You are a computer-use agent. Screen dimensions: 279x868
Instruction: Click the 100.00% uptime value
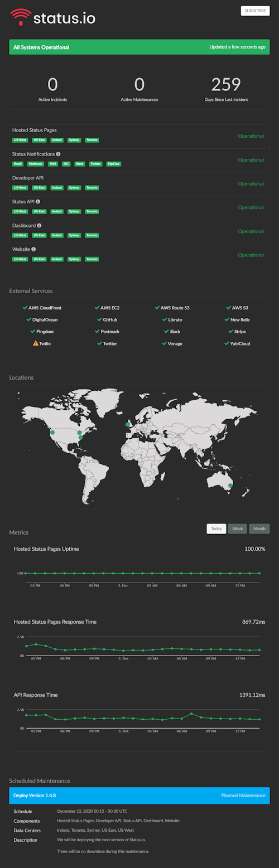255,549
